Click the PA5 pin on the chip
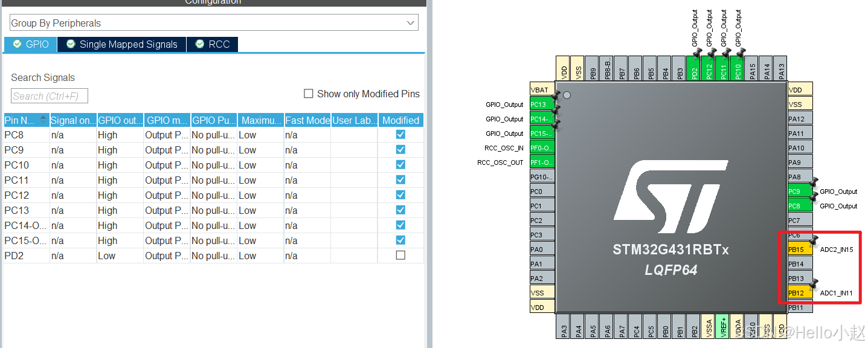 [593, 326]
